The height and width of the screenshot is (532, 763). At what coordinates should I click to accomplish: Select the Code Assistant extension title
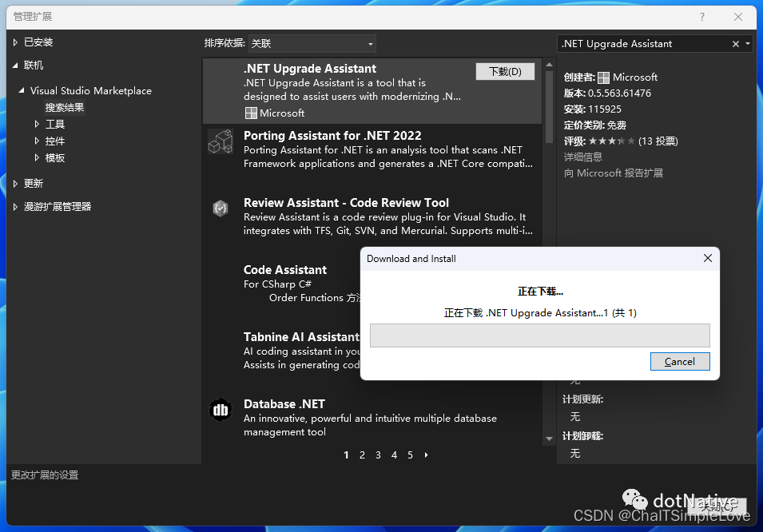[285, 270]
